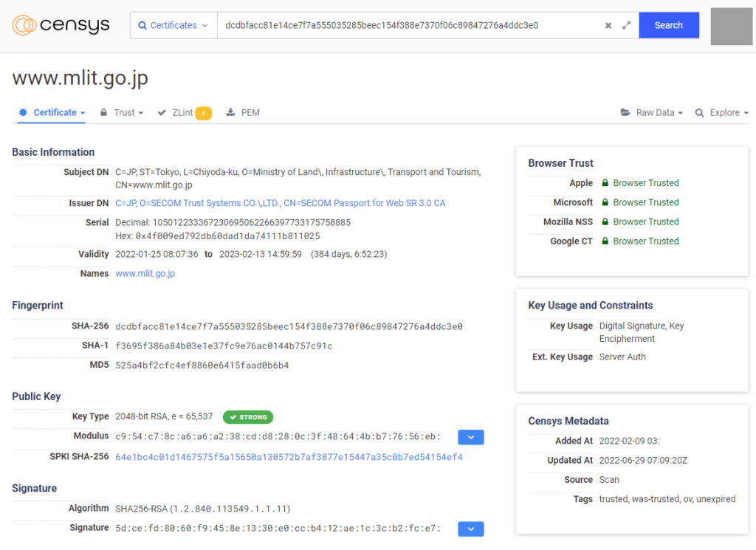This screenshot has width=756, height=550.
Task: Clear the search query with the X icon
Action: 608,26
